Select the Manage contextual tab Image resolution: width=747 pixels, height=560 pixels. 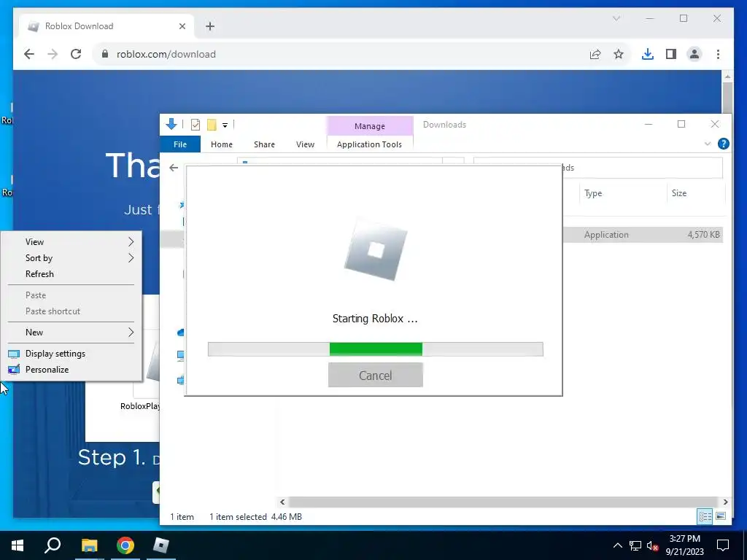pyautogui.click(x=370, y=126)
